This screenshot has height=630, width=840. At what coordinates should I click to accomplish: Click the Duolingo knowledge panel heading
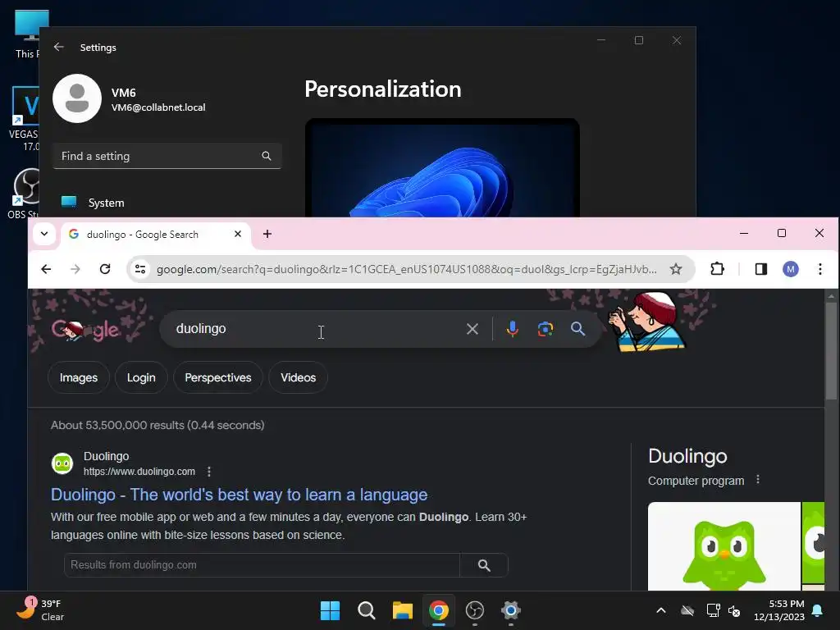click(687, 456)
